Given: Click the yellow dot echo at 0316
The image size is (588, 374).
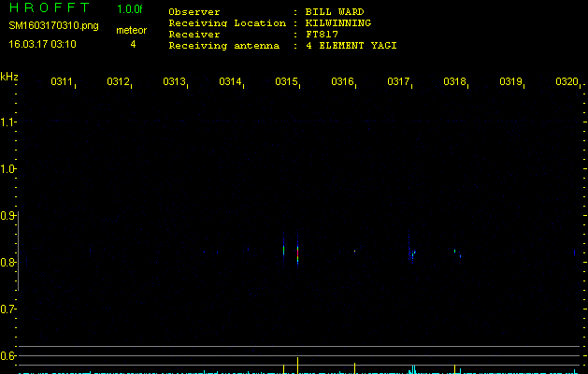Looking at the screenshot, I should [x=354, y=251].
